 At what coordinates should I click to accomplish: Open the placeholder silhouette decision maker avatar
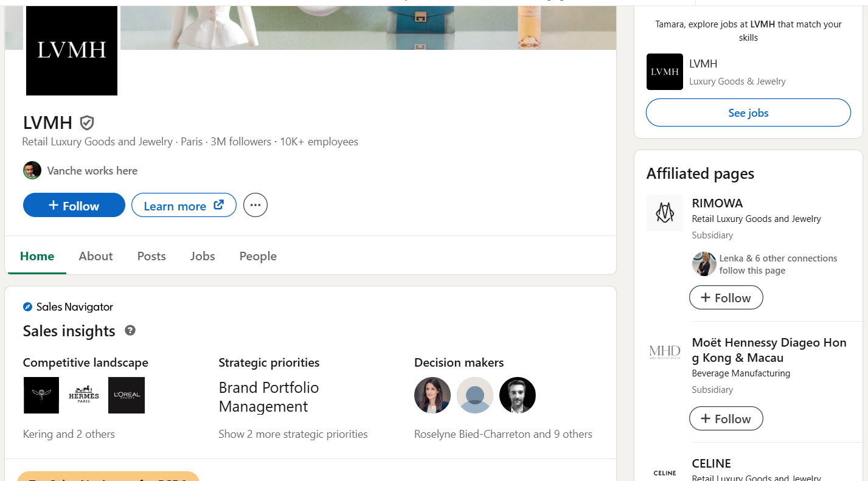[475, 395]
